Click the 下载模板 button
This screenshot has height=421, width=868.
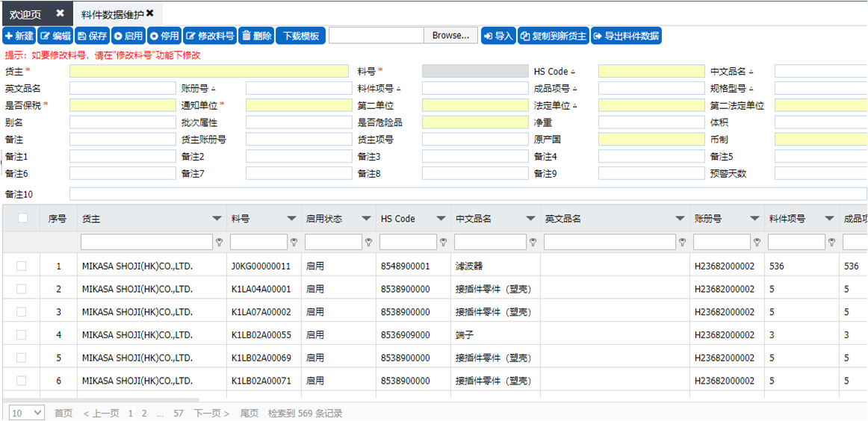coord(301,36)
